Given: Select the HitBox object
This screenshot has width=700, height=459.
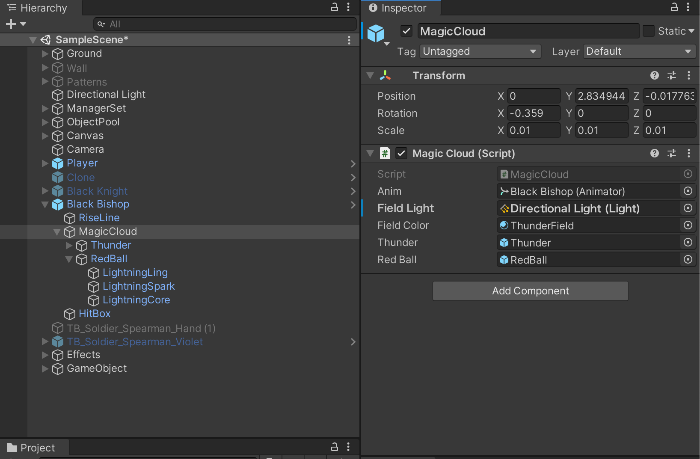Looking at the screenshot, I should [95, 314].
